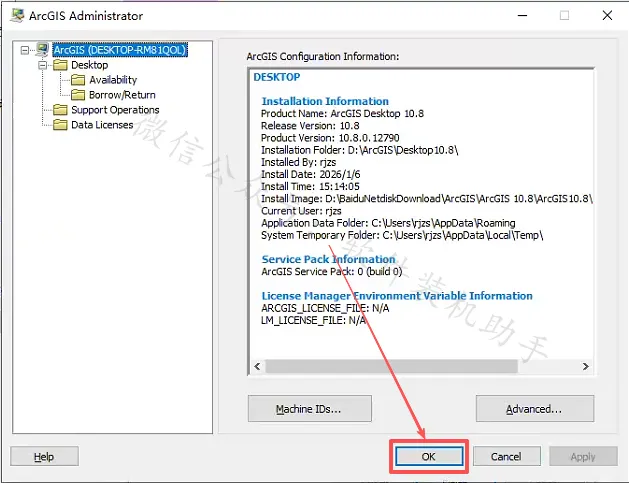Click the Availability folder icon

tap(78, 80)
